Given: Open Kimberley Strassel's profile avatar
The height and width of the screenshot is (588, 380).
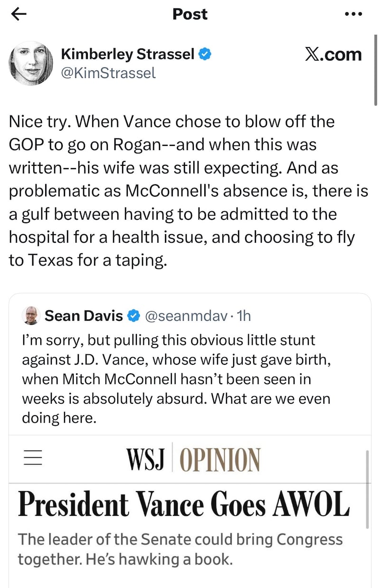Looking at the screenshot, I should pos(31,63).
